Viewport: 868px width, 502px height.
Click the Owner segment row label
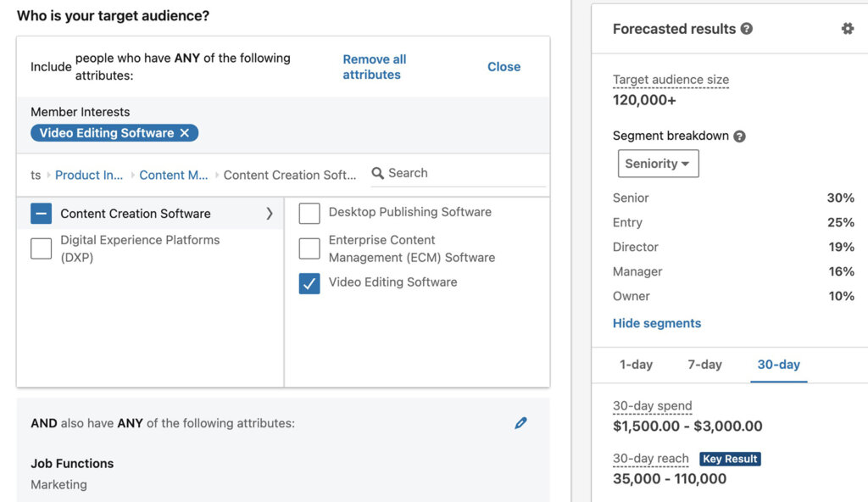point(631,296)
